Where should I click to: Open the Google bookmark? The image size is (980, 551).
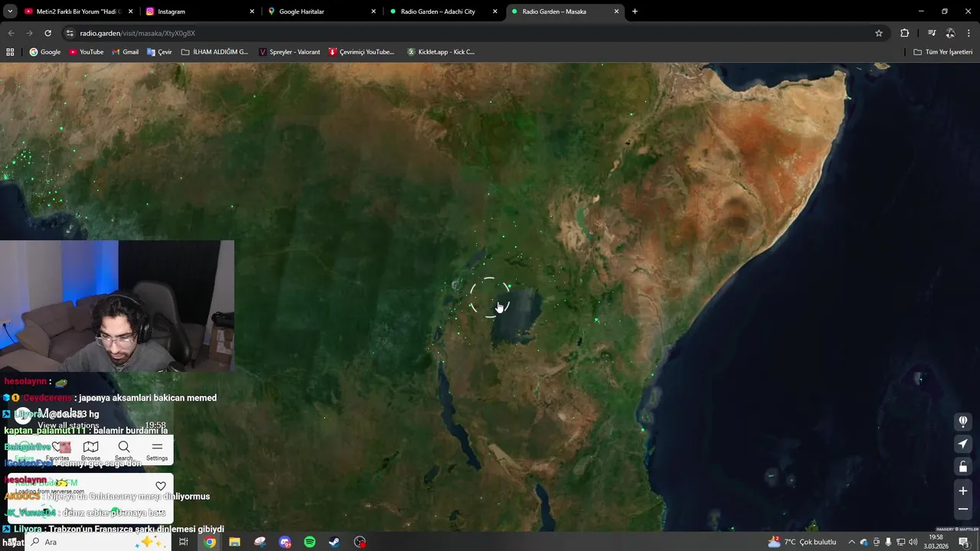(45, 52)
